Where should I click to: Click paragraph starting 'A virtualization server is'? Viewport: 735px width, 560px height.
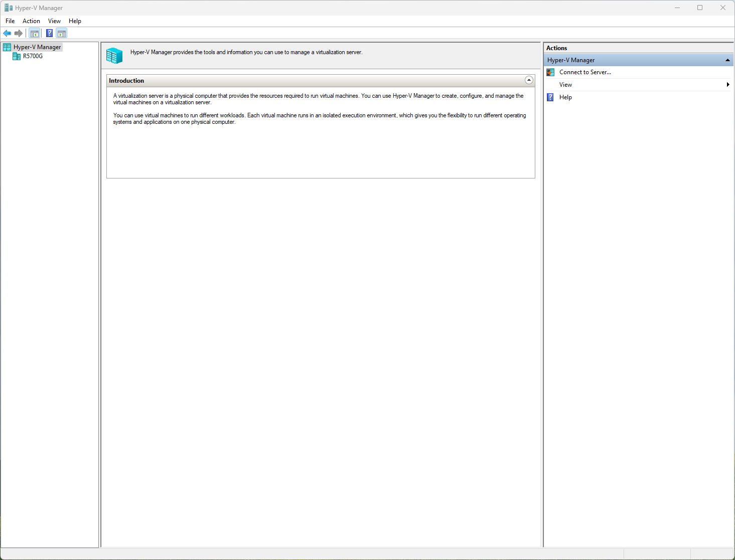click(x=318, y=99)
